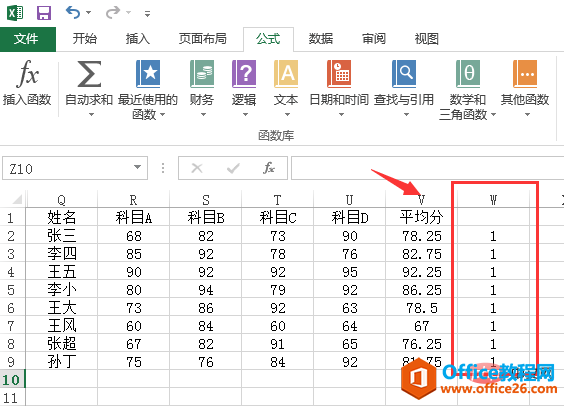Open the Math and Trig functions icon
564x406 pixels.
(x=468, y=74)
